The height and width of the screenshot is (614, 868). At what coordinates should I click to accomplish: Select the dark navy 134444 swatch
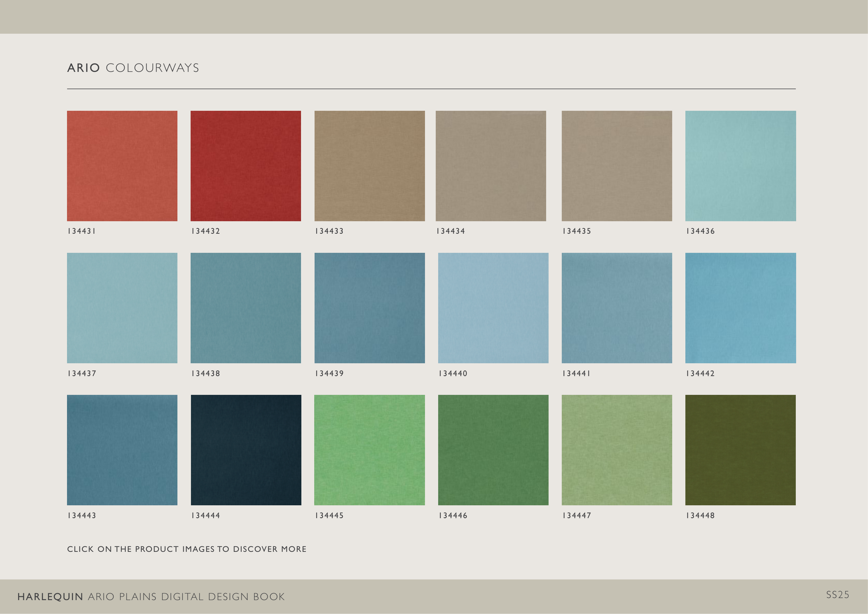[x=246, y=450]
